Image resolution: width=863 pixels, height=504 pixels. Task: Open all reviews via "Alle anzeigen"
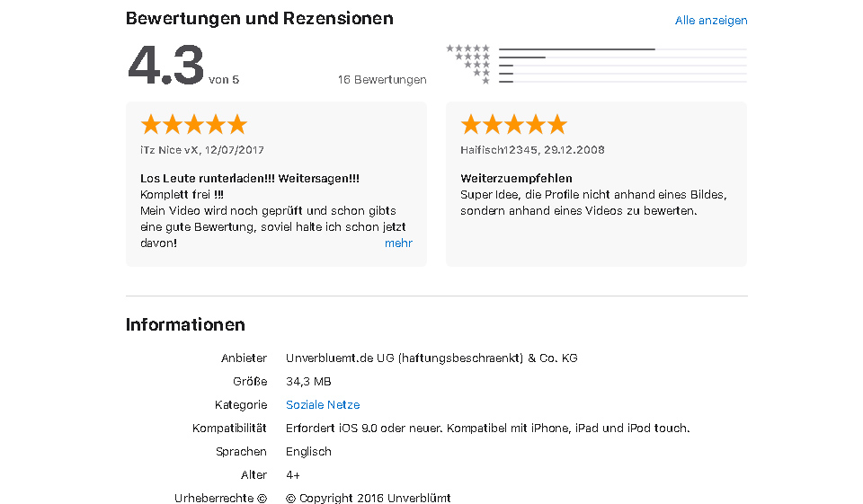[710, 21]
